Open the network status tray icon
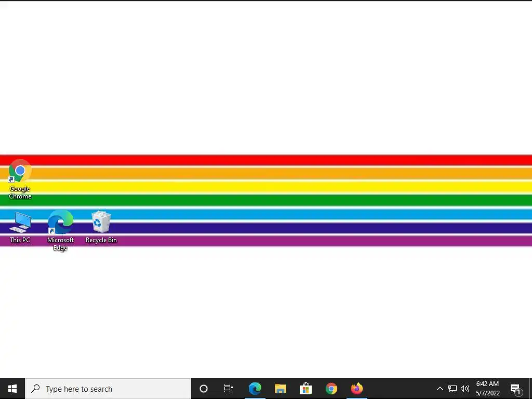This screenshot has height=399, width=532. coord(453,389)
